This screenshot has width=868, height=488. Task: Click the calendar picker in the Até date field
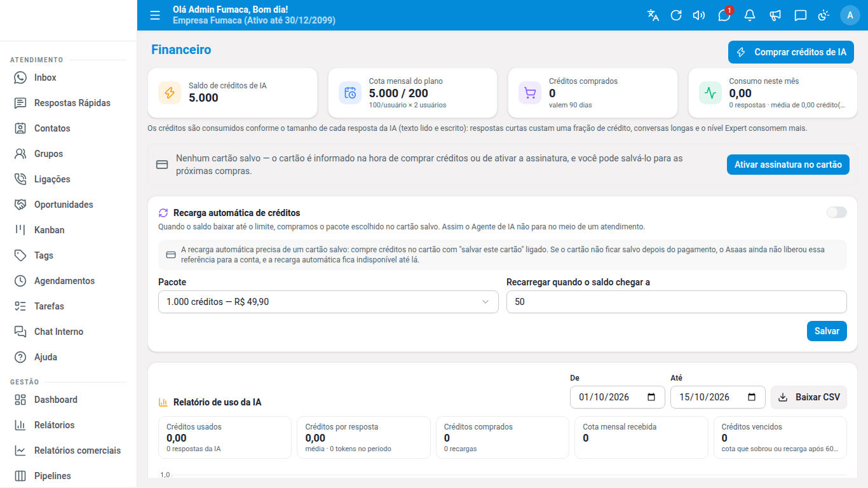point(752,397)
